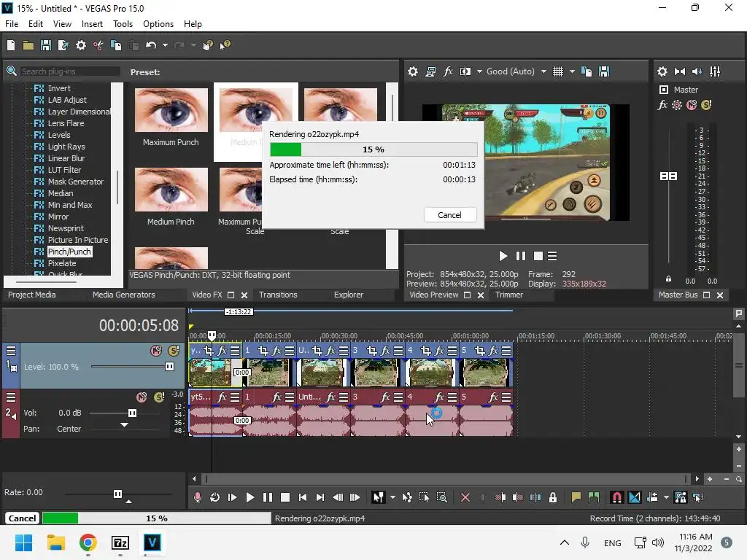Screen dimensions: 747x560
Task: Save preview snapshot to file
Action: [604, 71]
